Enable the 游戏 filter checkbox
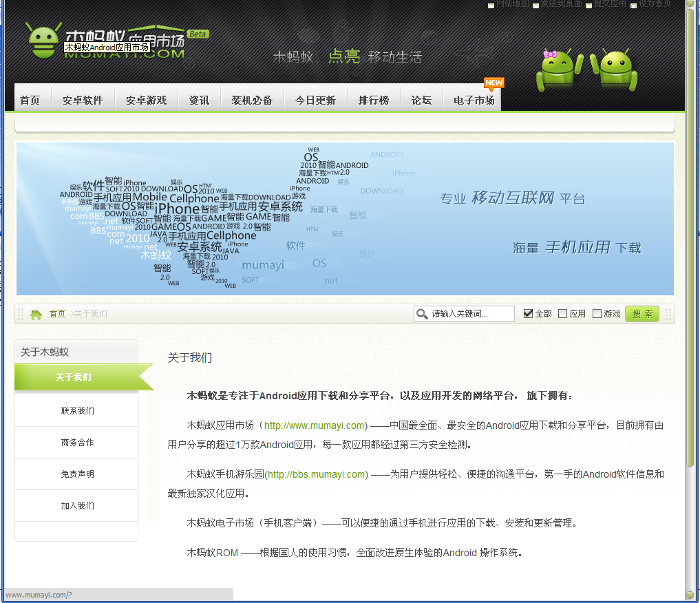 coord(596,313)
